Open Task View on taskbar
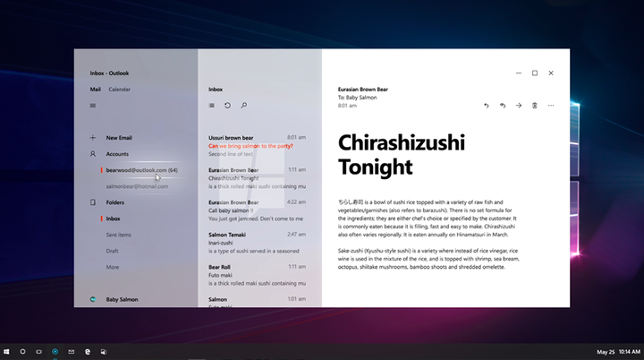The width and height of the screenshot is (644, 360). click(38, 352)
